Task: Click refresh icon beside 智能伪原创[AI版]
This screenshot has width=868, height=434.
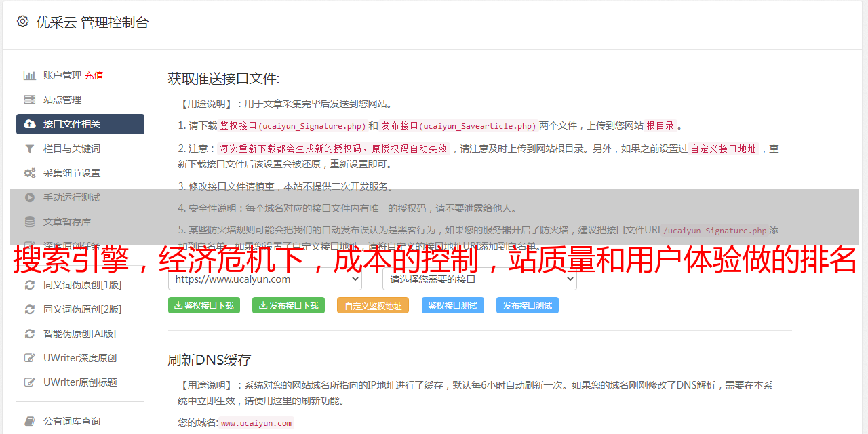Action: pos(30,334)
